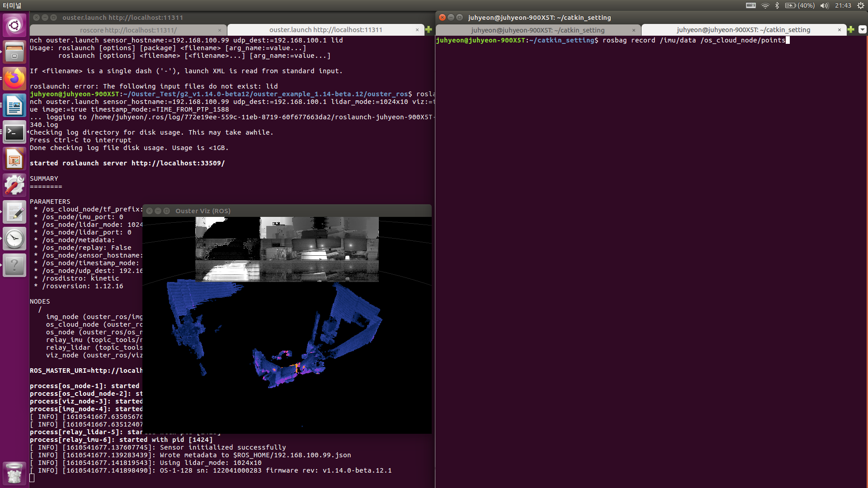Switch to first juhyeon@juhyeon-900X5T catkin_setting tab

pyautogui.click(x=538, y=30)
